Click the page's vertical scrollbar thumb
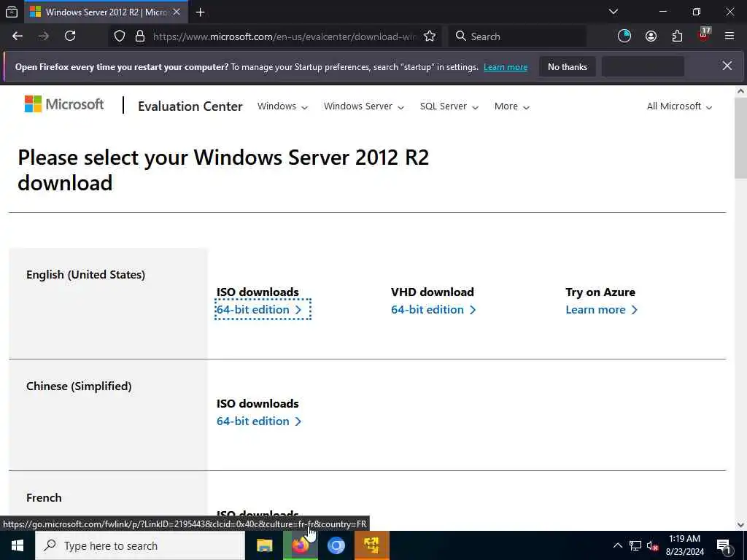747x560 pixels. (x=741, y=138)
